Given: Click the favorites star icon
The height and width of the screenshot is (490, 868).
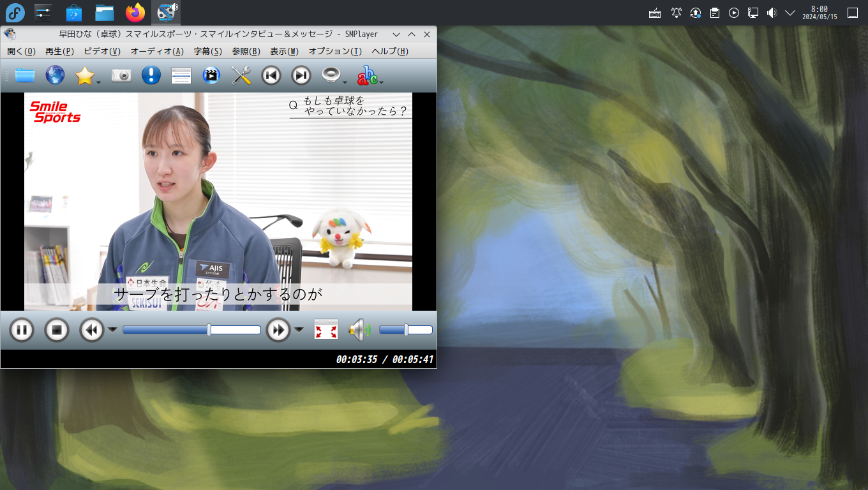Looking at the screenshot, I should [84, 76].
